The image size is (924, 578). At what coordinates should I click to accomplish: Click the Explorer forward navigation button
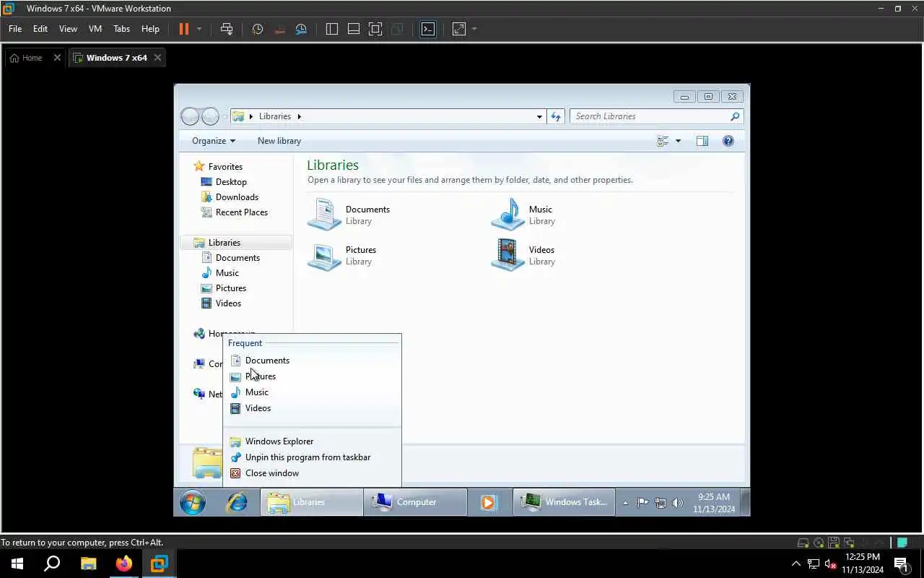pos(210,116)
